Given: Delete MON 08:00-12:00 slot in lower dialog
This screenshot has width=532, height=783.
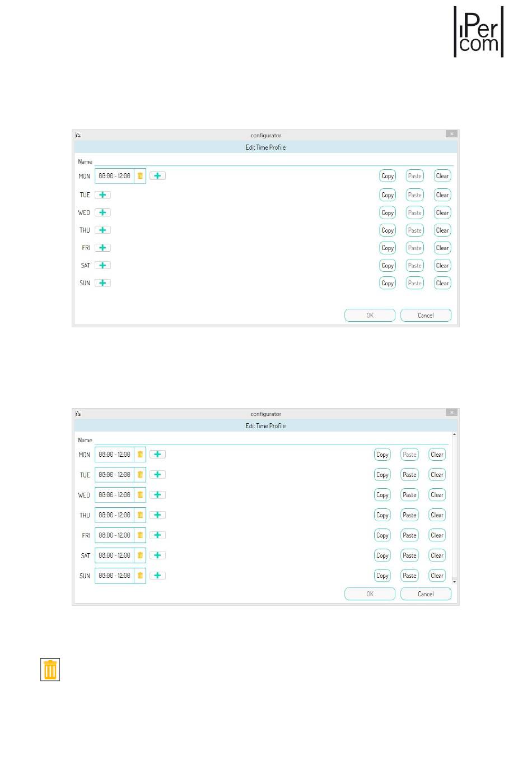Looking at the screenshot, I should (140, 455).
